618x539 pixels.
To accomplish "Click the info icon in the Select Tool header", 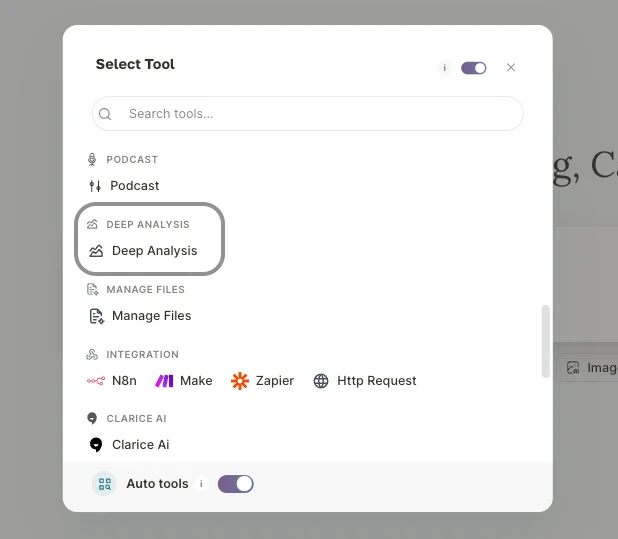I will 445,68.
